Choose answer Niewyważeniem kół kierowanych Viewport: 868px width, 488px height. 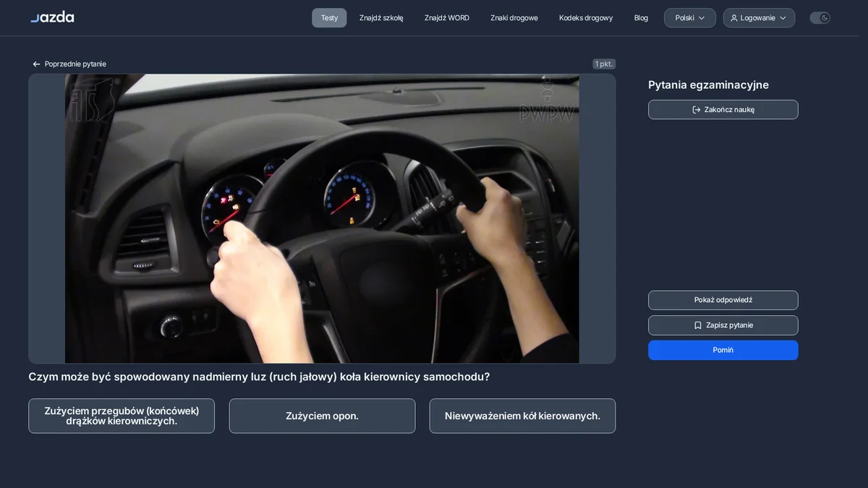522,416
